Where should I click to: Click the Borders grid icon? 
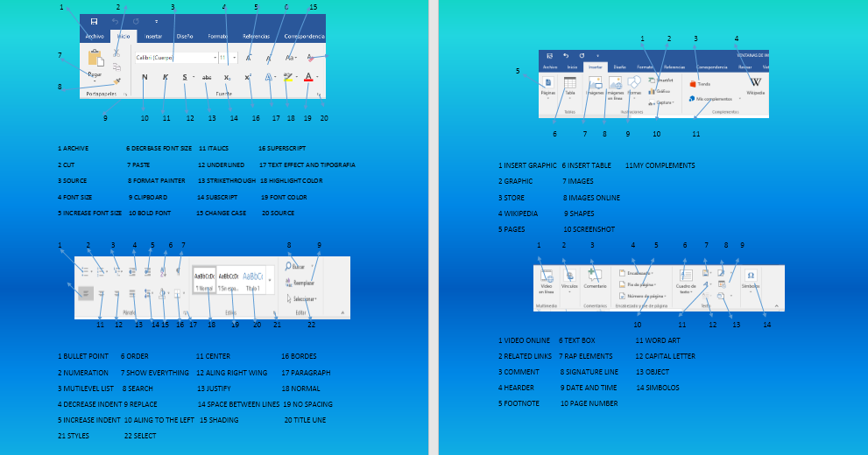click(177, 294)
